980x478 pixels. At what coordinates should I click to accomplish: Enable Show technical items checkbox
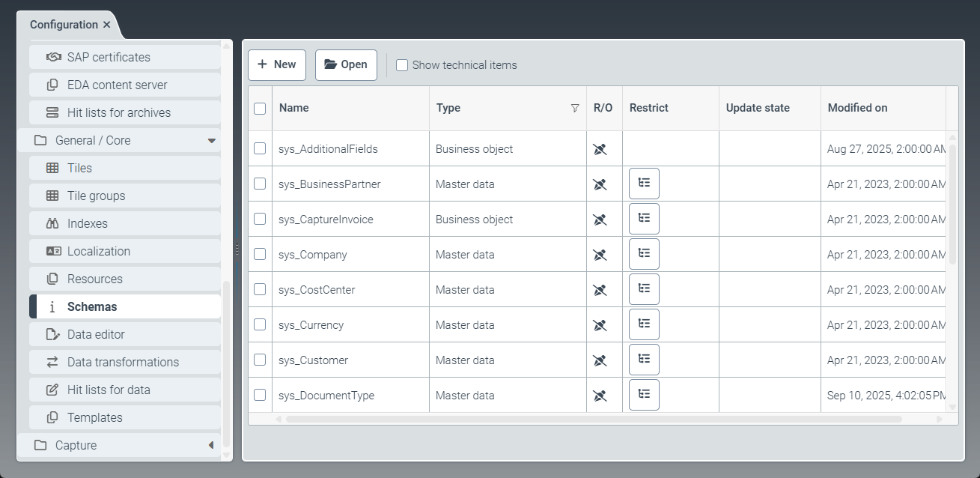402,65
